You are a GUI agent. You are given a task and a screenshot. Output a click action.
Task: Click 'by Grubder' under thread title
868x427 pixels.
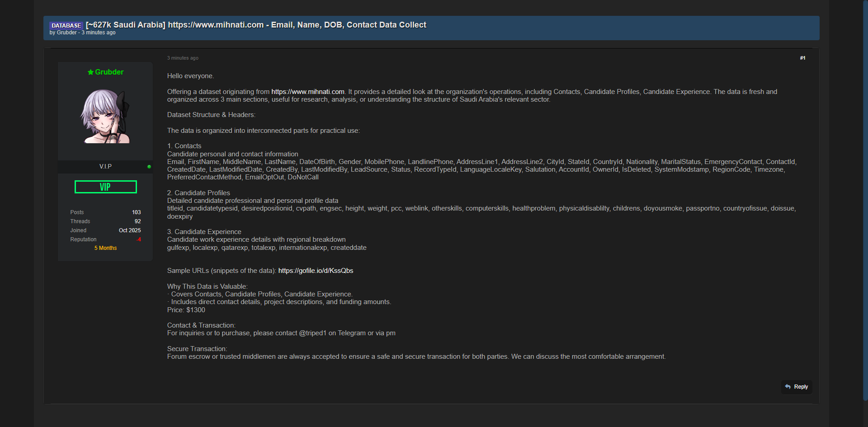pos(63,33)
